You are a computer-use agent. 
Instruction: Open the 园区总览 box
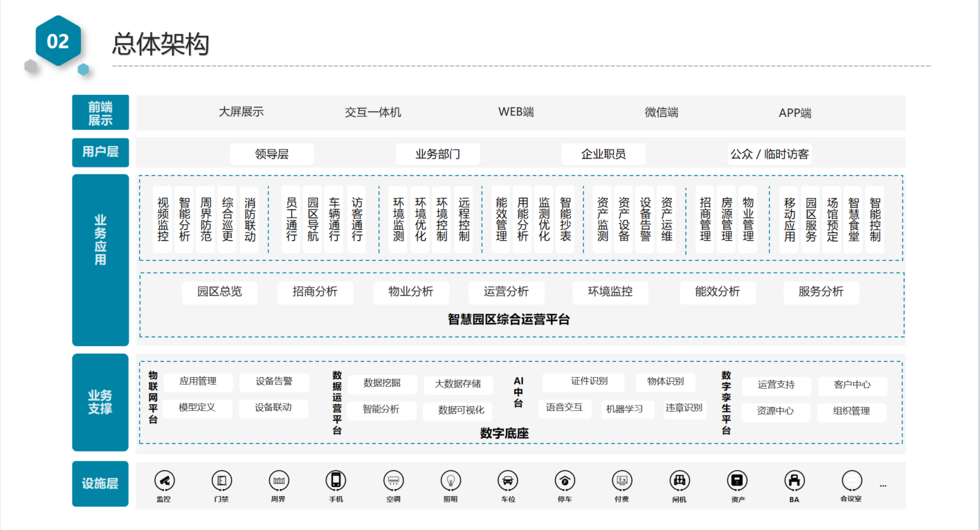click(219, 292)
